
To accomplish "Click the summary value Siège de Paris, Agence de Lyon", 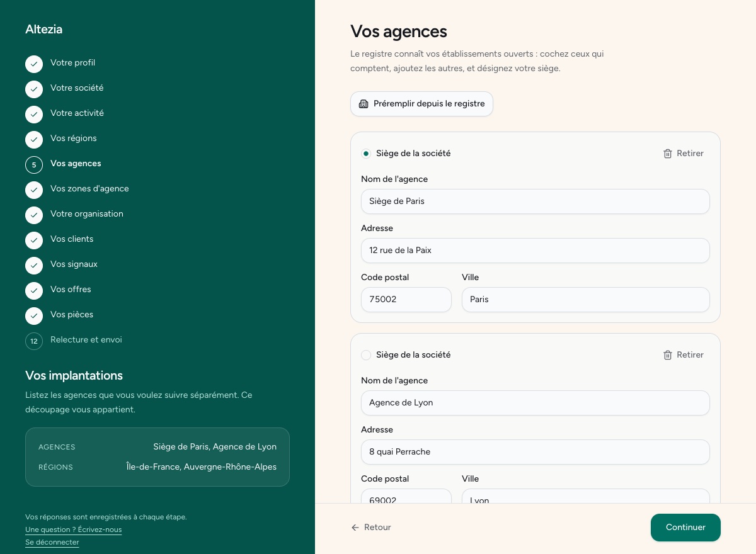I will point(215,447).
